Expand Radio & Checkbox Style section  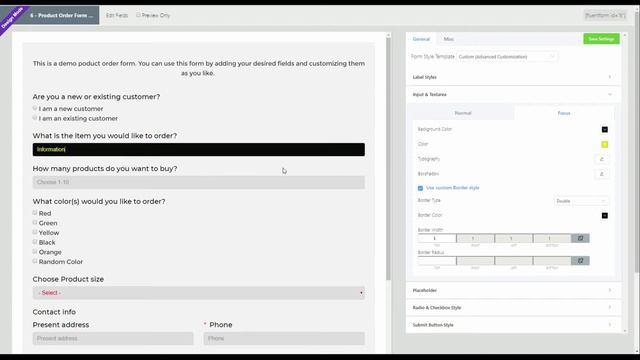[513, 308]
